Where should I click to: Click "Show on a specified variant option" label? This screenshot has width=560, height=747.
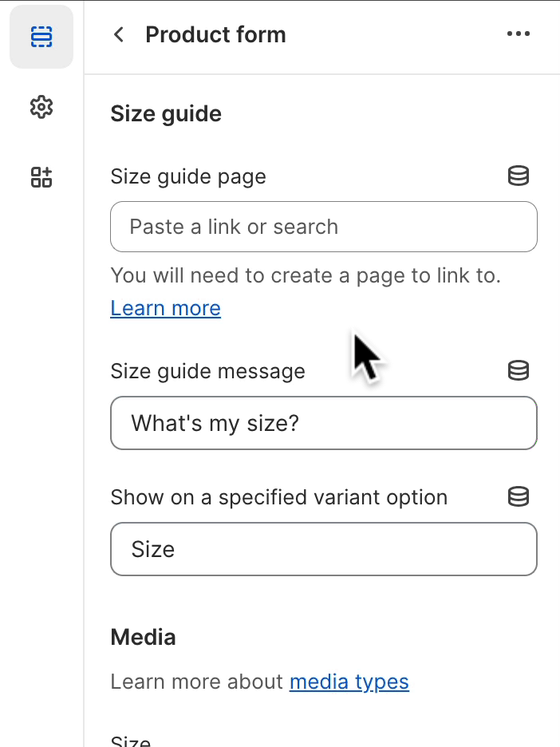tap(278, 497)
